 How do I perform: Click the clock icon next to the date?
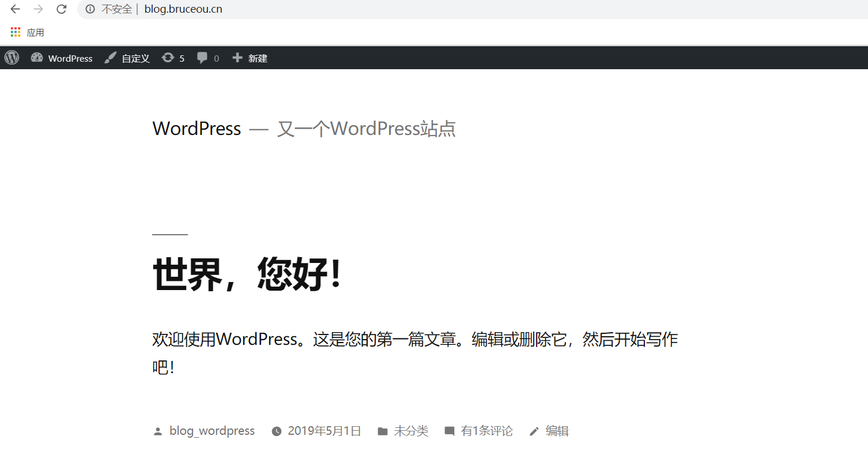click(x=277, y=431)
